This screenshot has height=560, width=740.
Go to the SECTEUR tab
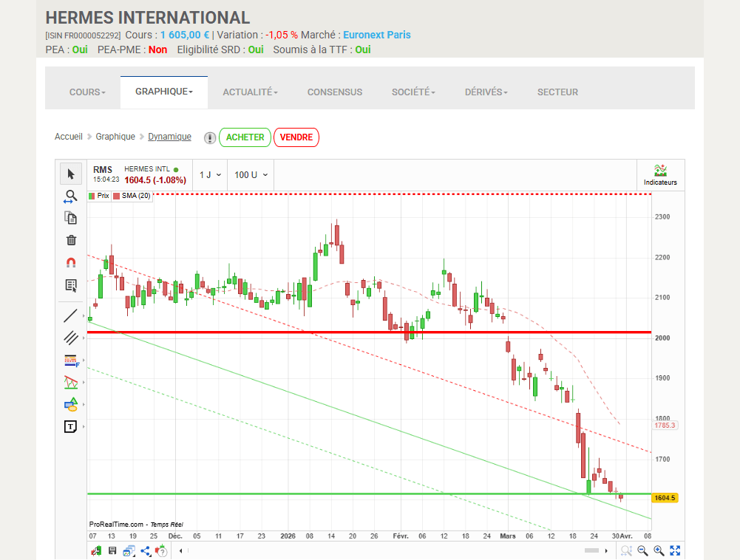pyautogui.click(x=557, y=92)
